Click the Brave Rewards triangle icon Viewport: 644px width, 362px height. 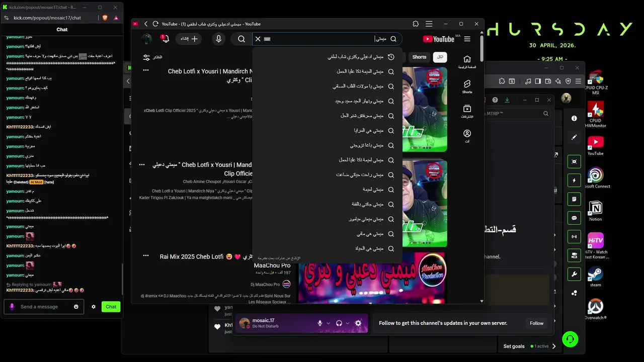[x=116, y=18]
